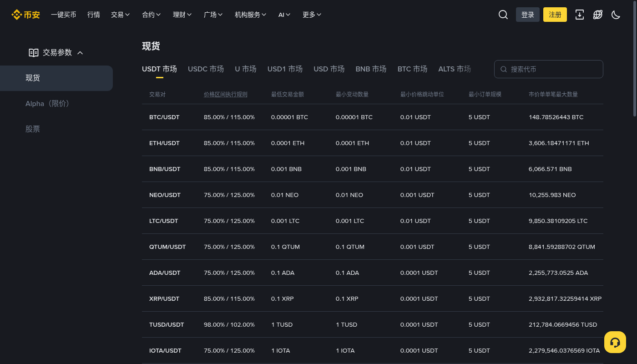Click the XRP/USDT trading pair

pyautogui.click(x=164, y=299)
